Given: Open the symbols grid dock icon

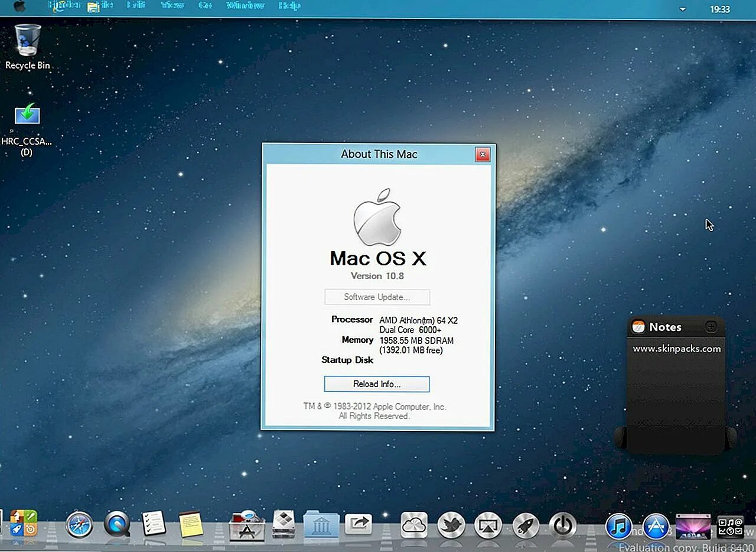Looking at the screenshot, I should click(730, 527).
